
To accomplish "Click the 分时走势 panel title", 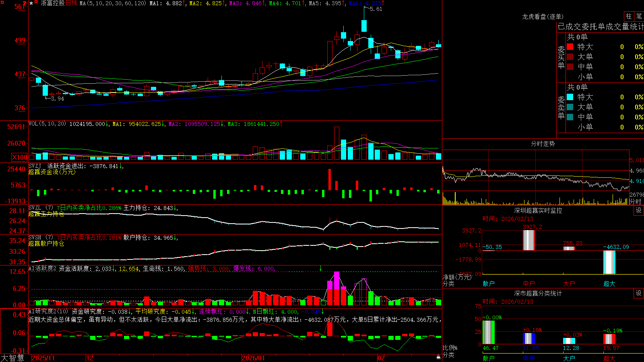I will (x=543, y=144).
